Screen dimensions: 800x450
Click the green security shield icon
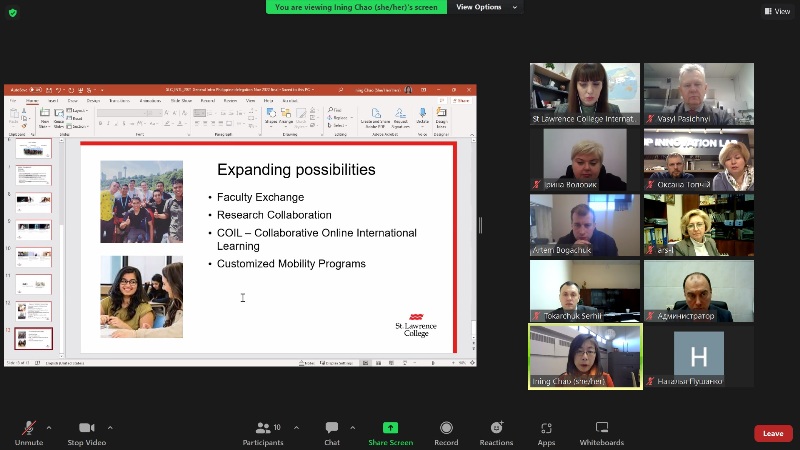coord(13,13)
